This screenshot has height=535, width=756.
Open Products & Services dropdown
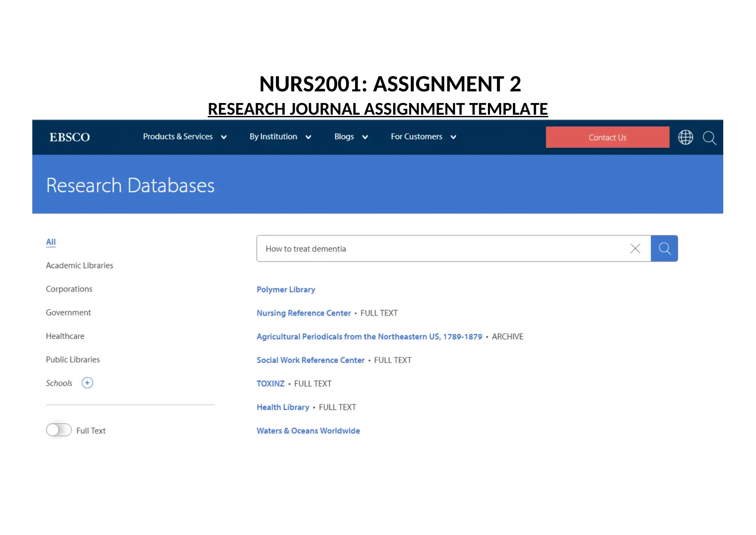[185, 137]
